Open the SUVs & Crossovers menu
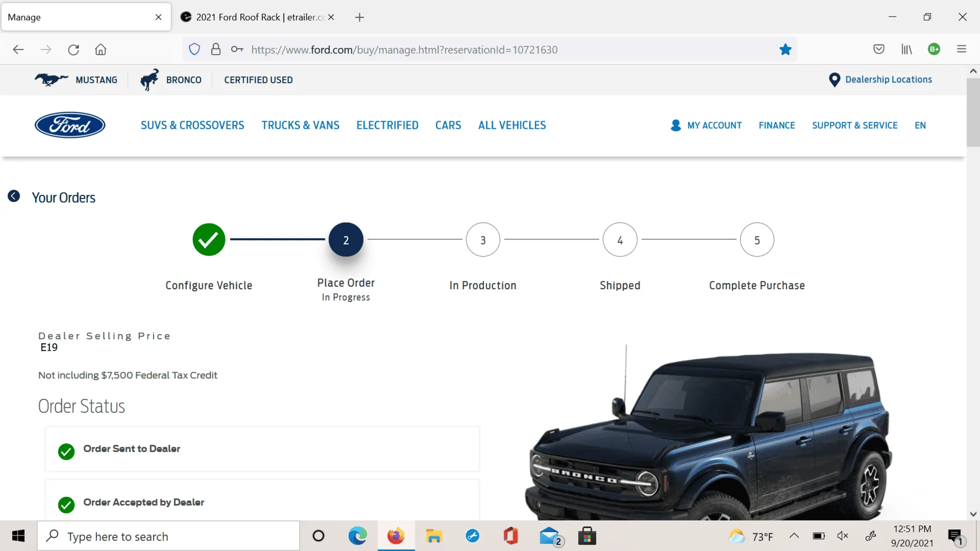 point(192,125)
